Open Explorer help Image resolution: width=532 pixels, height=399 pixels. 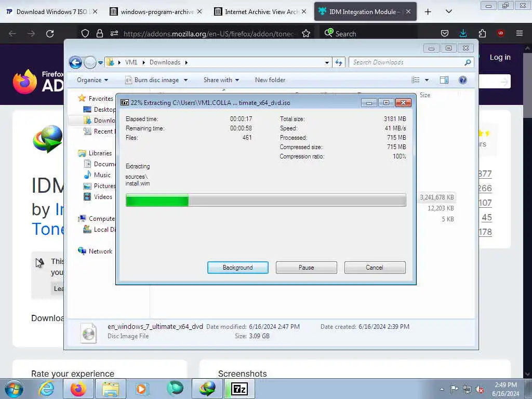[x=463, y=80]
